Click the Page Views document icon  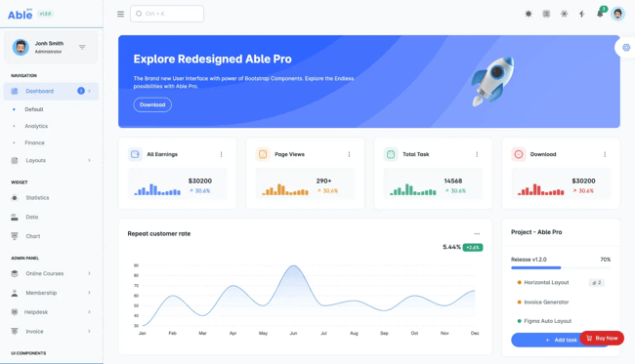click(263, 154)
